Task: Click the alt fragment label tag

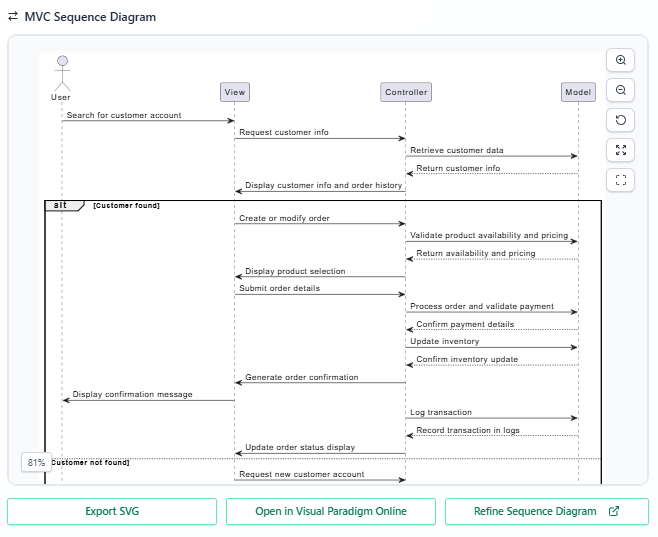Action: tap(62, 205)
